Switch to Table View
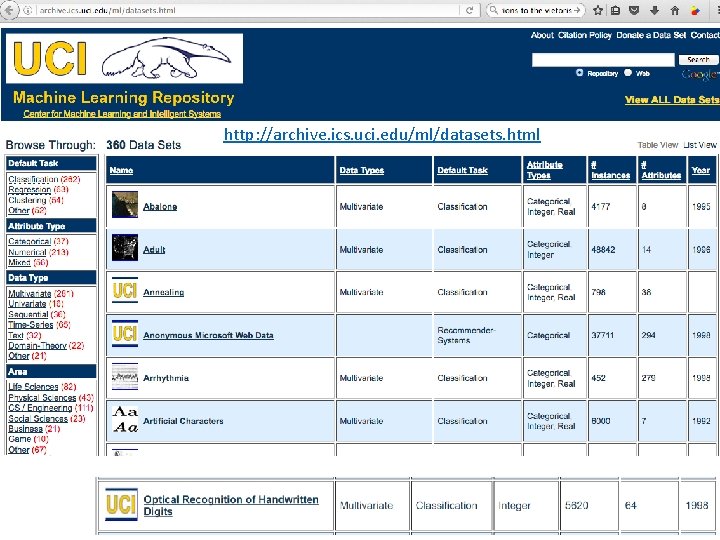 coord(658,145)
